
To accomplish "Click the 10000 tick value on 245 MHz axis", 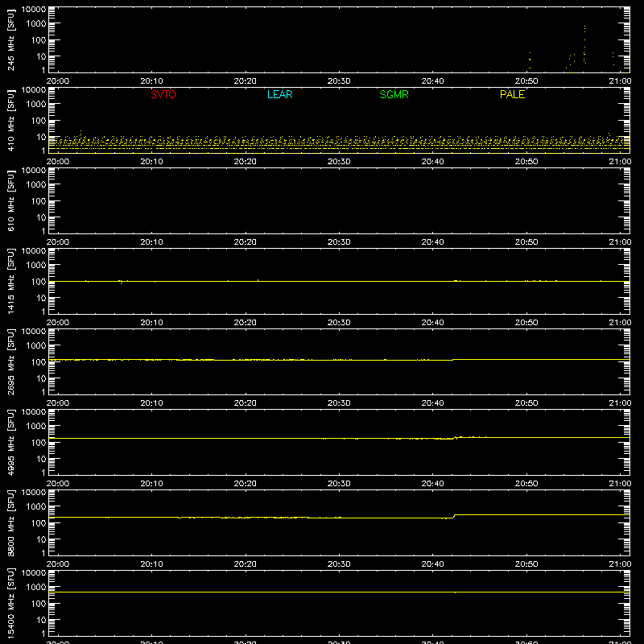I will point(34,9).
